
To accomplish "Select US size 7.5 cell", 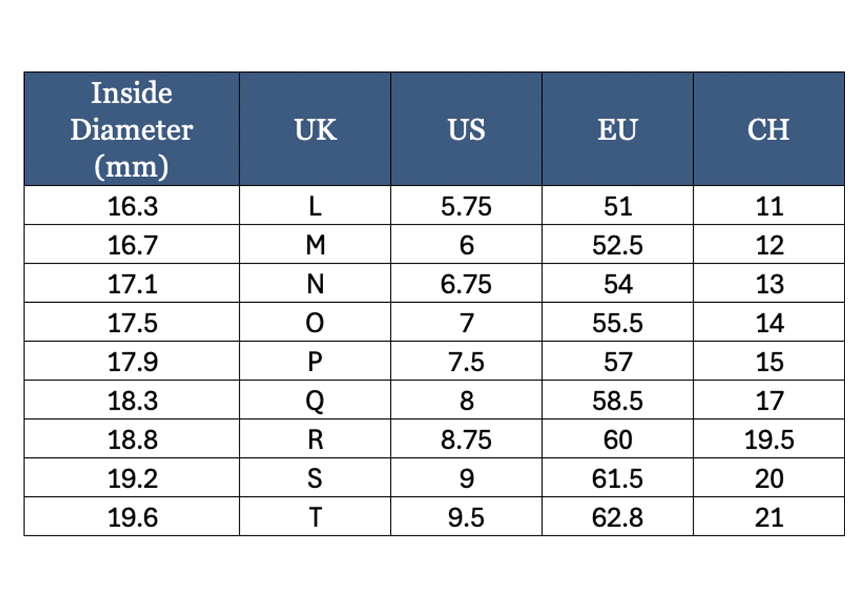I will 466,362.
